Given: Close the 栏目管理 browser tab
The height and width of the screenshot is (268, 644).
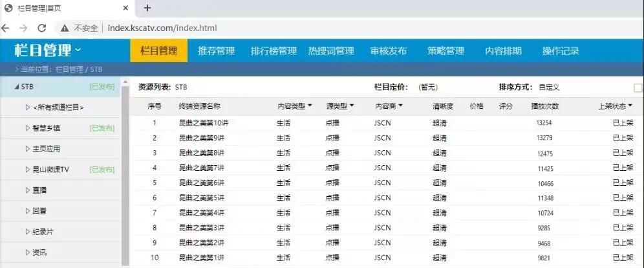Looking at the screenshot, I should point(123,8).
